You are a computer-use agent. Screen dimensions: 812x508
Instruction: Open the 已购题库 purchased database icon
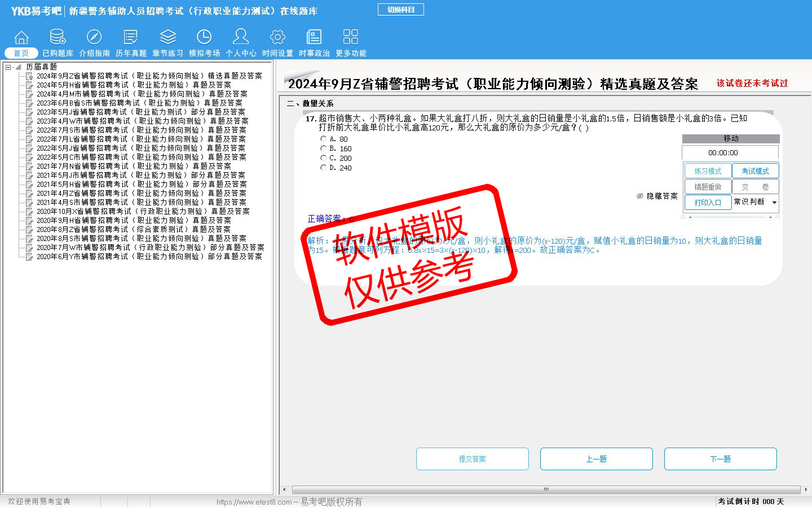[x=58, y=38]
